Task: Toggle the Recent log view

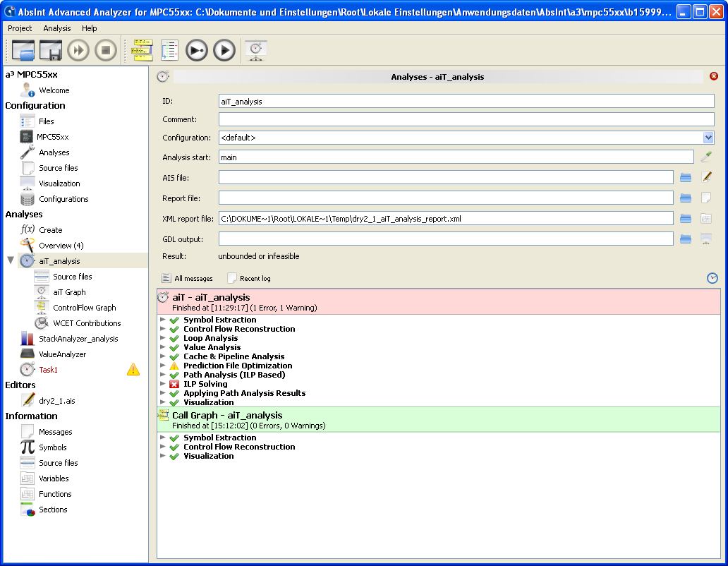Action: [249, 278]
